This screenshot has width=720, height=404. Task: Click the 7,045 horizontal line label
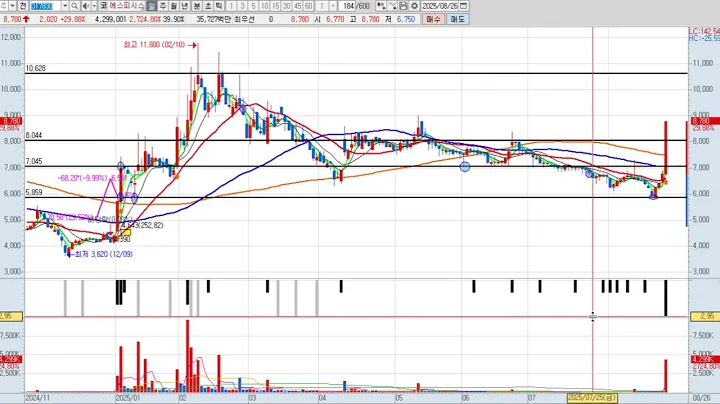[34, 161]
